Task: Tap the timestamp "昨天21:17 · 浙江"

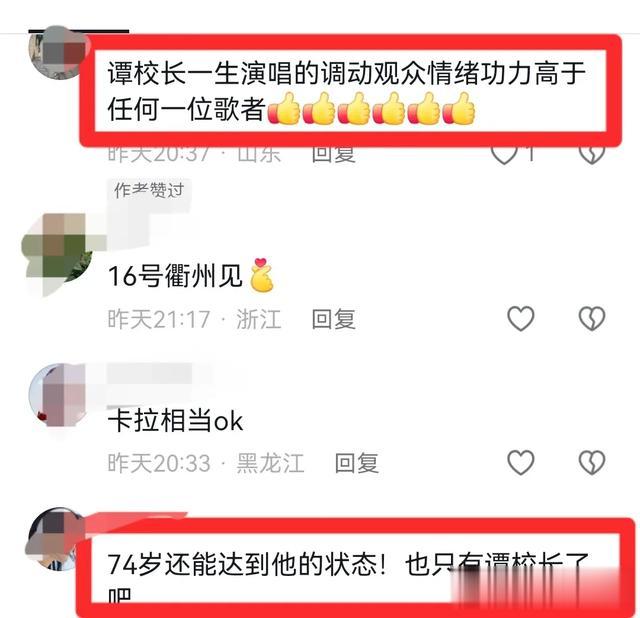Action: point(194,319)
